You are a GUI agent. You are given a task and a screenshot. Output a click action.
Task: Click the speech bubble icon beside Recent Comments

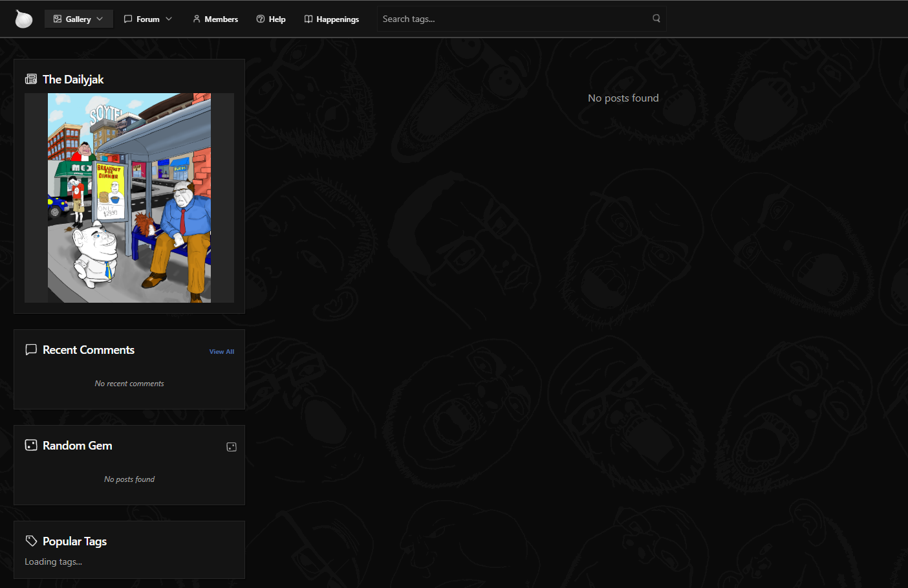(x=31, y=350)
